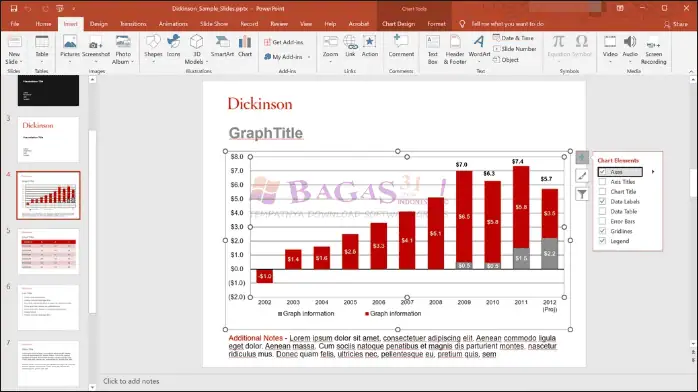
Task: Insert Slide Number
Action: coord(515,49)
